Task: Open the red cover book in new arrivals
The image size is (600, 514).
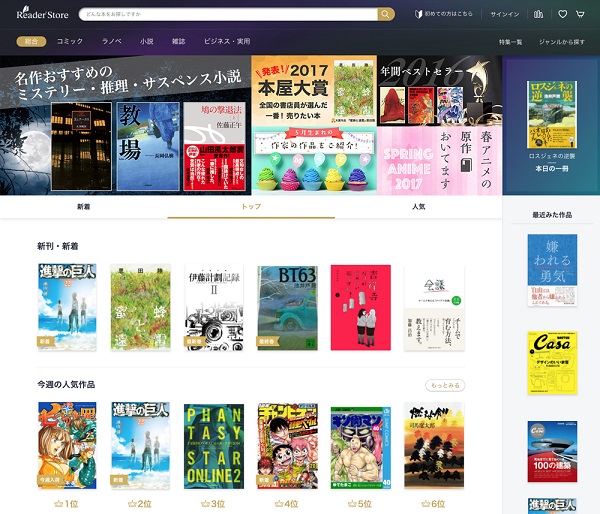Action: click(x=360, y=307)
